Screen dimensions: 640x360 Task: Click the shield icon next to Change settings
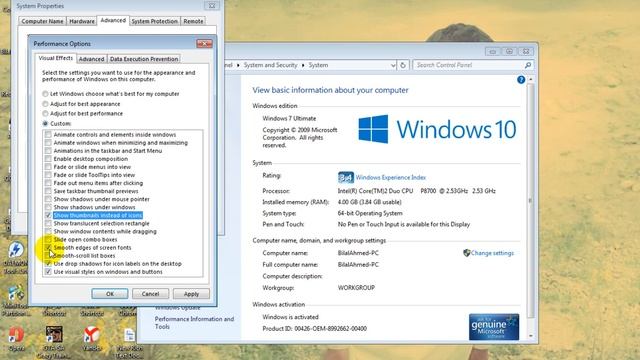(467, 253)
